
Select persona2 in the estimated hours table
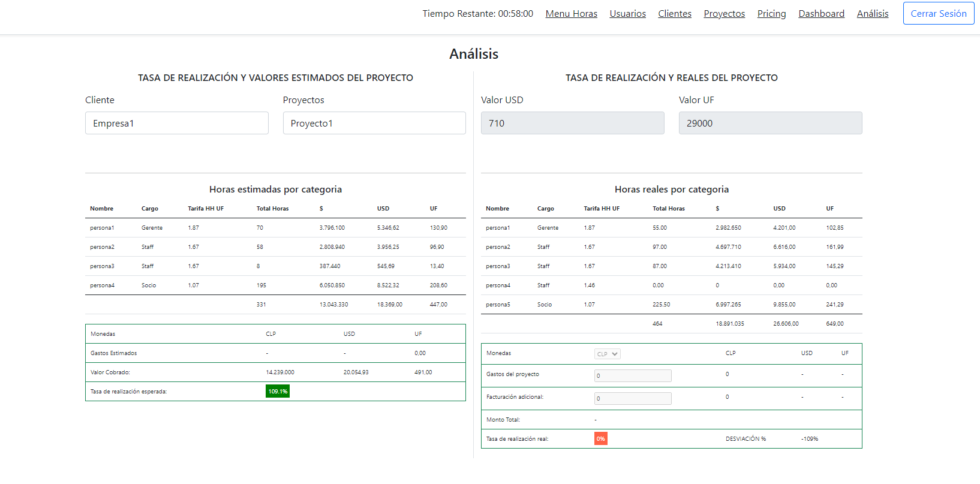pos(275,247)
